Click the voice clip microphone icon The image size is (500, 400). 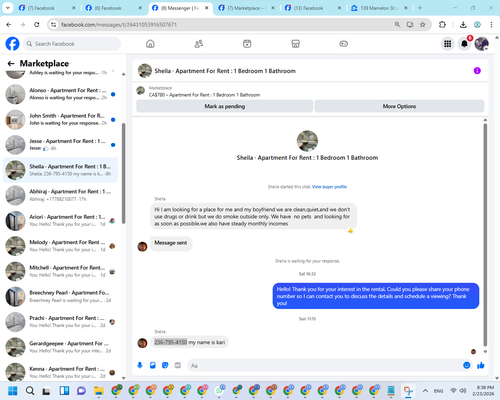point(140,365)
